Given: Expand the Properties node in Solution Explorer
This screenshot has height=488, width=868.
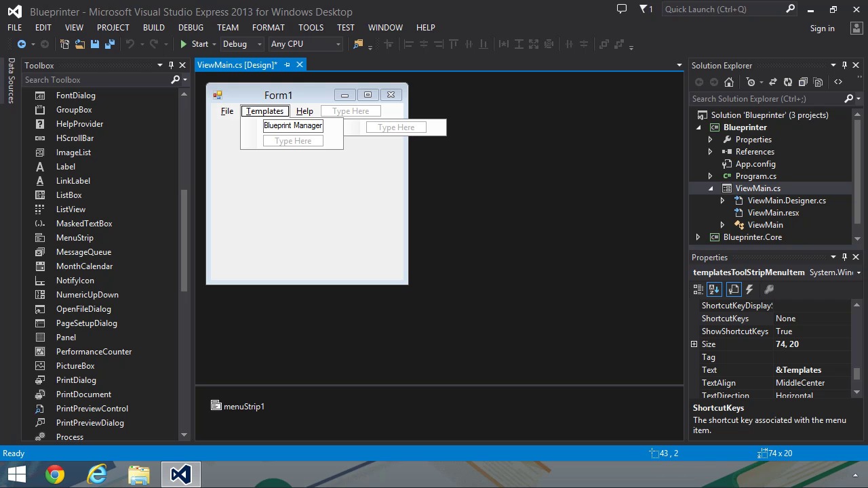Looking at the screenshot, I should pos(710,140).
